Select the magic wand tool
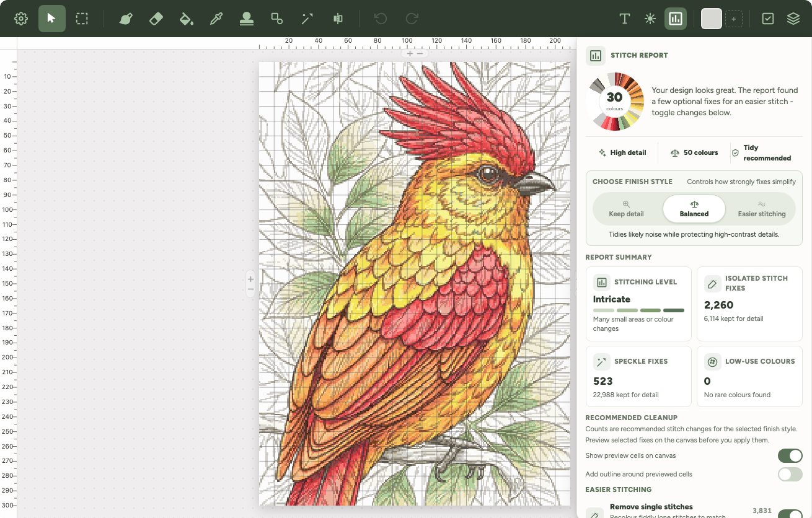Viewport: 812px width, 518px height. click(307, 19)
